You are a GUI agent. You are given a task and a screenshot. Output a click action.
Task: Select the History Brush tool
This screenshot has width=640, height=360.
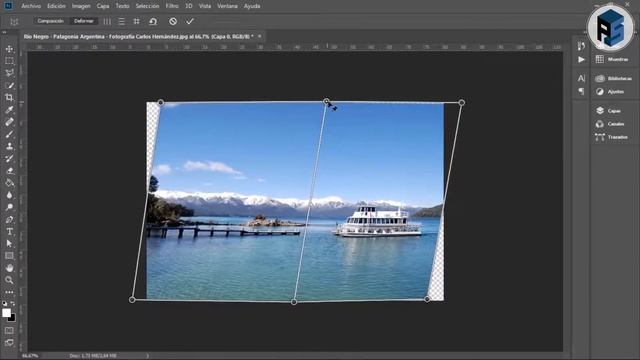coord(9,158)
